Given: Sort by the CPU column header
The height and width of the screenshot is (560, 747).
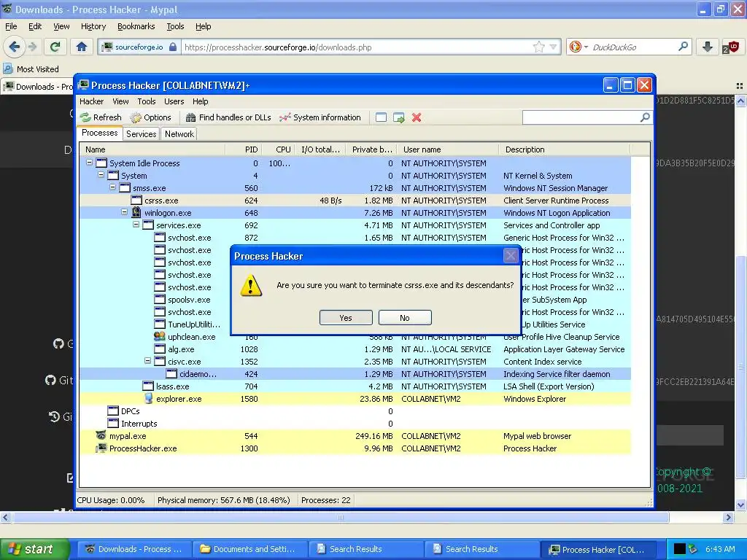Looking at the screenshot, I should pos(278,149).
